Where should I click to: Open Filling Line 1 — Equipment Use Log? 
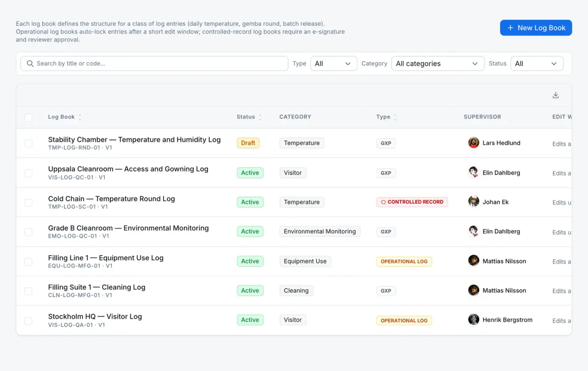[x=106, y=258]
